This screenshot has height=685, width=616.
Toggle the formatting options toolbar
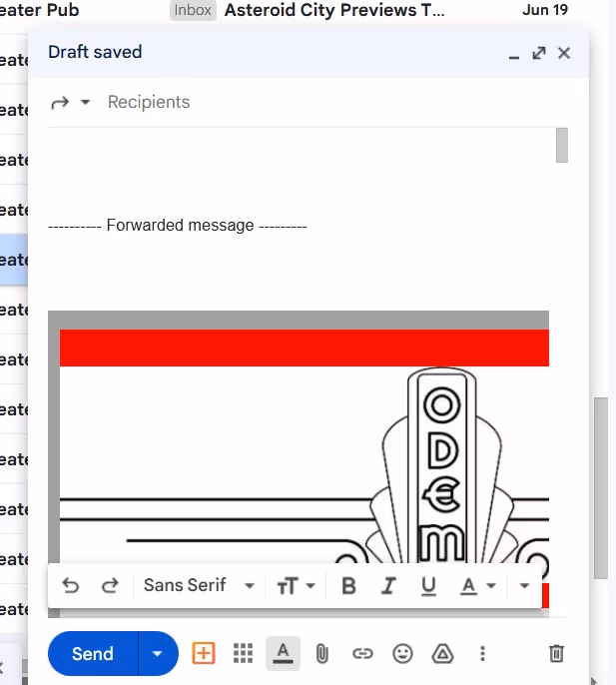tap(284, 653)
